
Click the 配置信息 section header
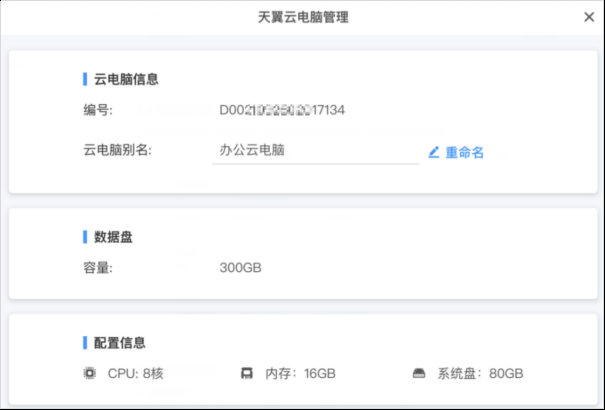pyautogui.click(x=120, y=343)
